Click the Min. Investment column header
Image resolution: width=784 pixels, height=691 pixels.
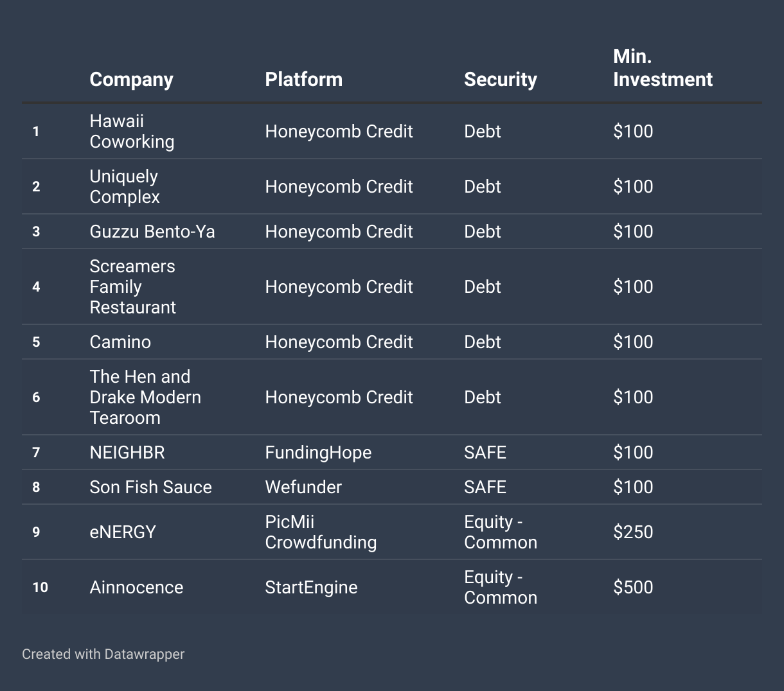coord(663,68)
